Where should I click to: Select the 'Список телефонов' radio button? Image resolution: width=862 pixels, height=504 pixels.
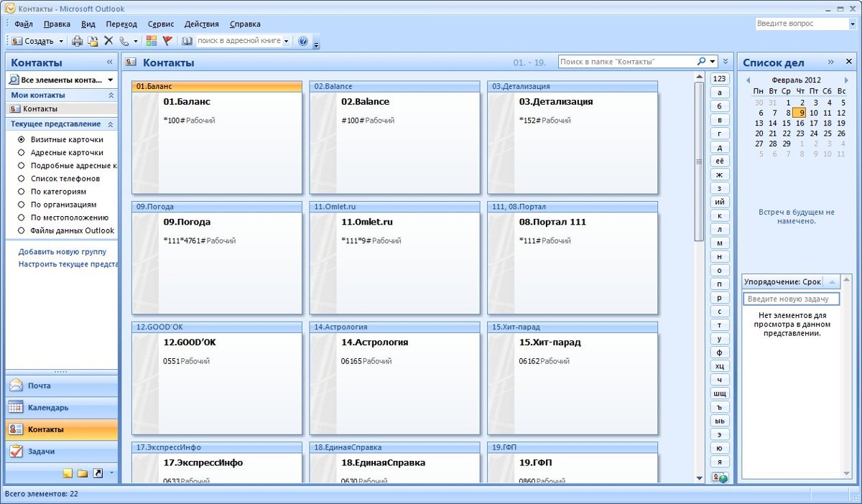tap(22, 179)
